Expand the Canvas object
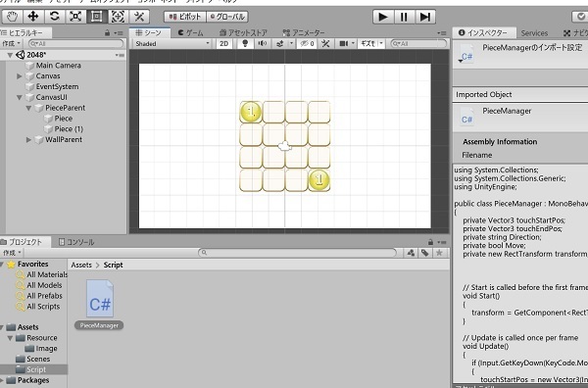 point(20,76)
